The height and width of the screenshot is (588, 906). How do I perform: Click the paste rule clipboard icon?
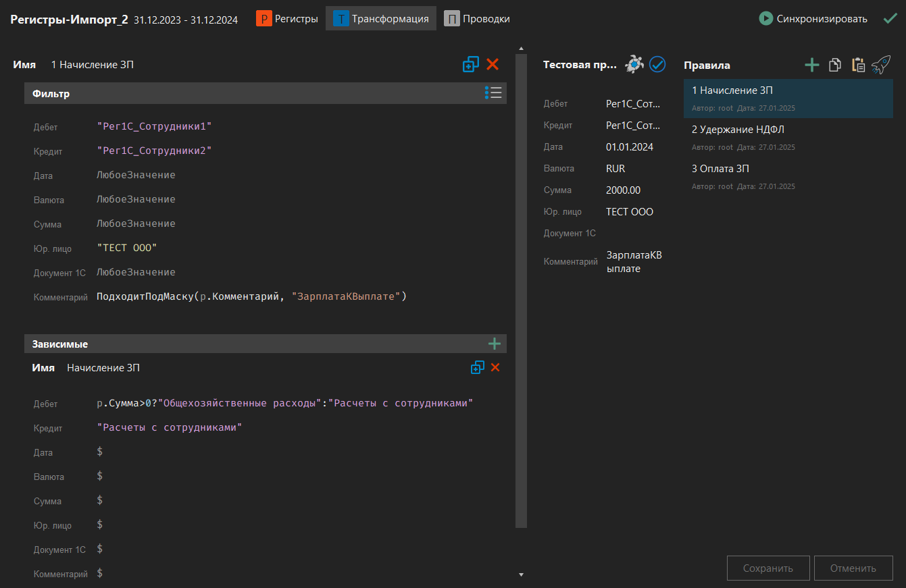(858, 65)
